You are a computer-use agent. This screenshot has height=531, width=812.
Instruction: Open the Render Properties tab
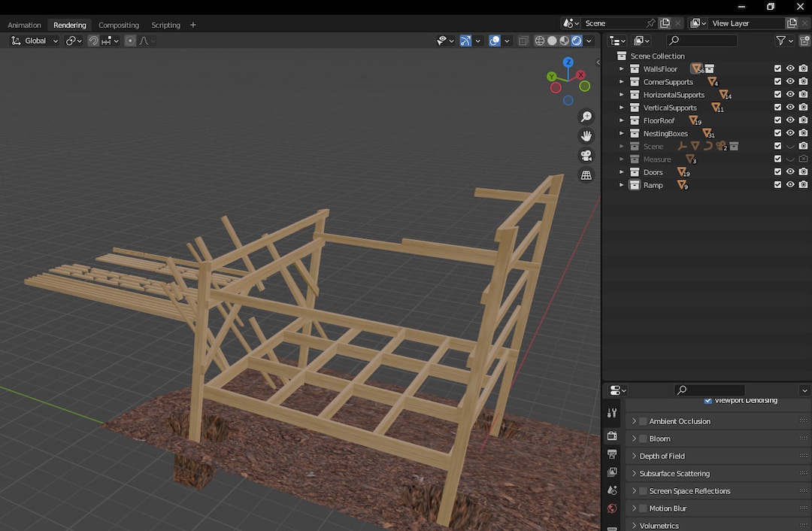(x=612, y=435)
